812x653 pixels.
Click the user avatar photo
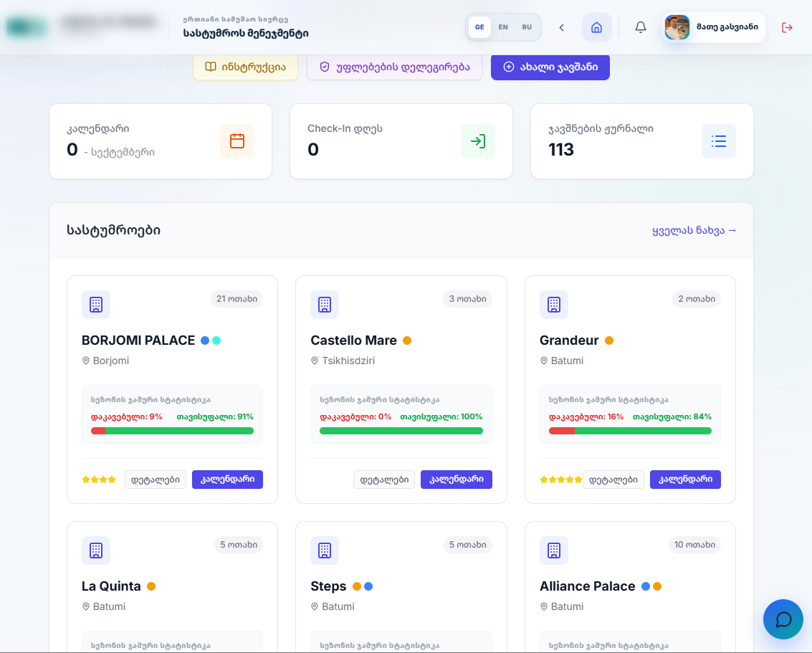[x=677, y=27]
